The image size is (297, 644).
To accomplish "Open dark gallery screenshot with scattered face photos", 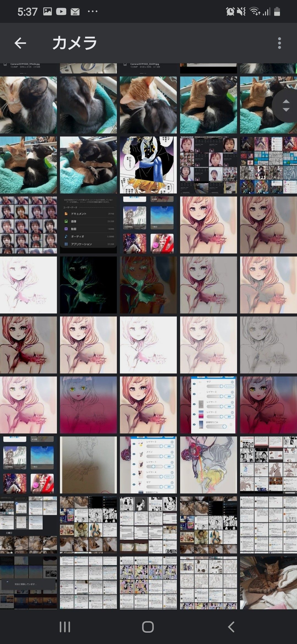I will point(208,165).
